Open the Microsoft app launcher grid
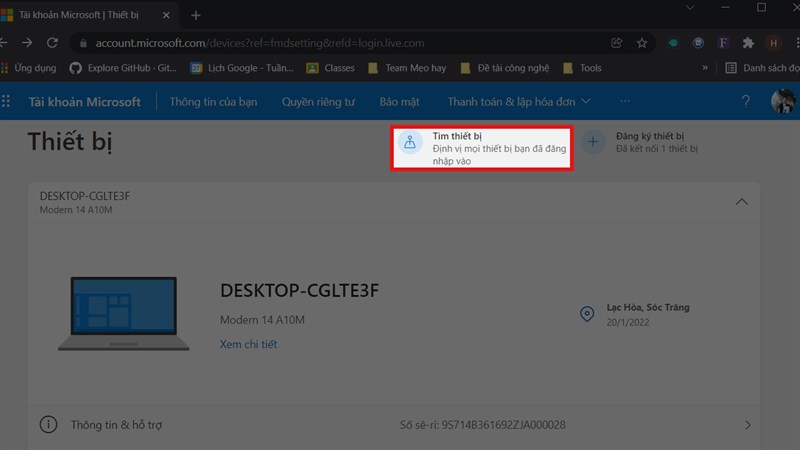 [x=6, y=102]
